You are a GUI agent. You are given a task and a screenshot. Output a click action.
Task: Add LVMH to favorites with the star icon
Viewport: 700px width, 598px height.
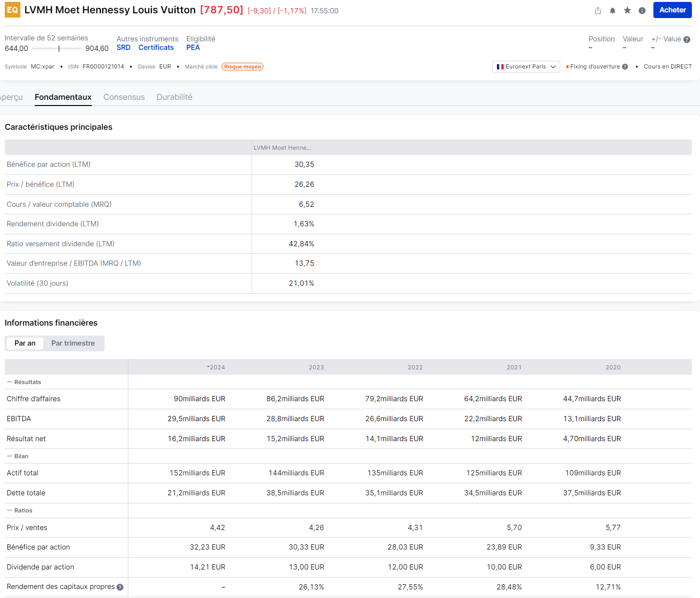tap(627, 10)
